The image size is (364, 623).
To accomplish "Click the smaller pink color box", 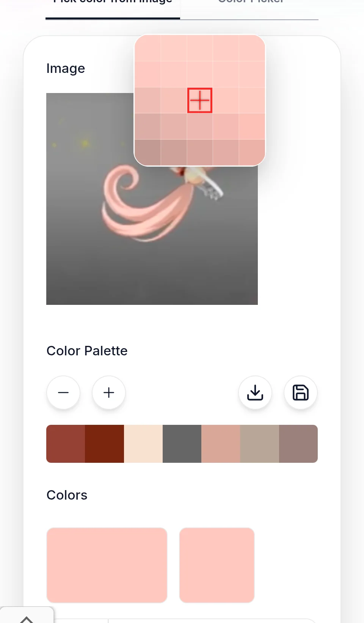I will click(217, 565).
